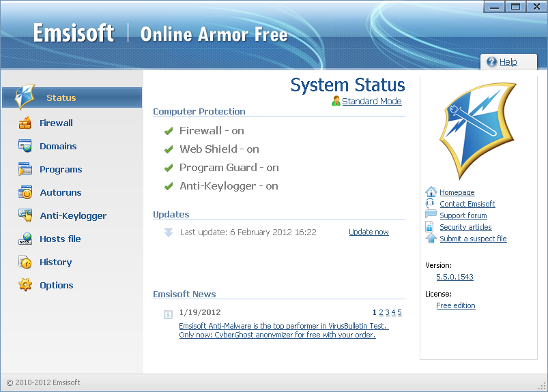Open the Programs section
The height and width of the screenshot is (392, 548).
[x=61, y=169]
